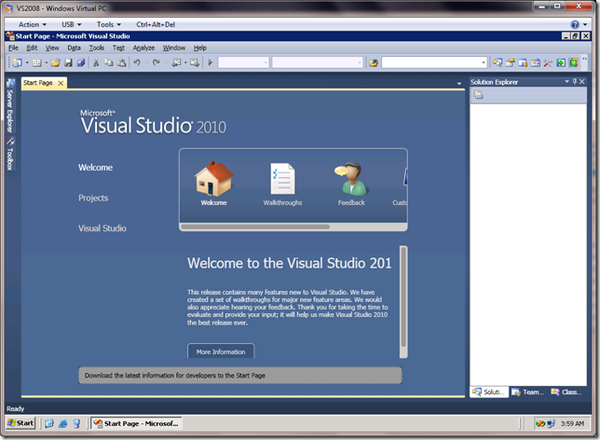The image size is (600, 440).
Task: Click the New Project toolbar icon
Action: [x=17, y=62]
